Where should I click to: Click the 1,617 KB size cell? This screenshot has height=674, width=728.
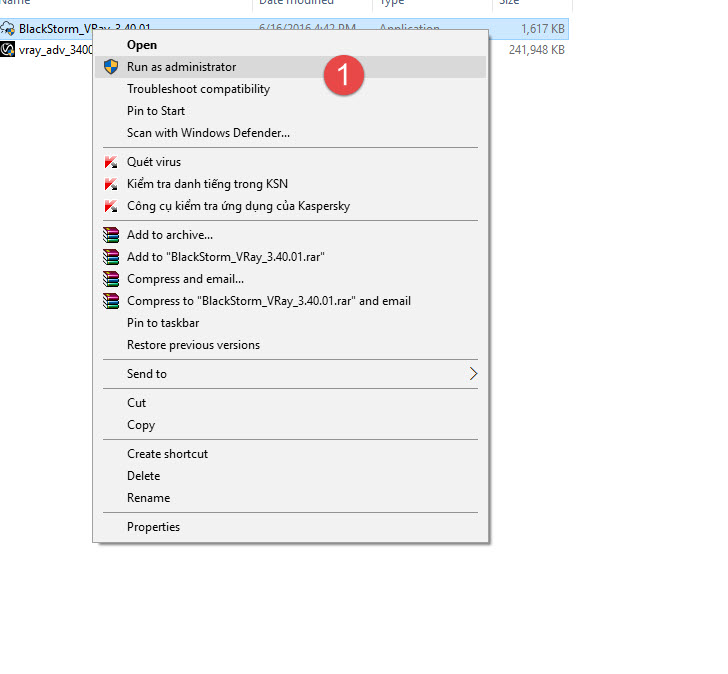(543, 29)
